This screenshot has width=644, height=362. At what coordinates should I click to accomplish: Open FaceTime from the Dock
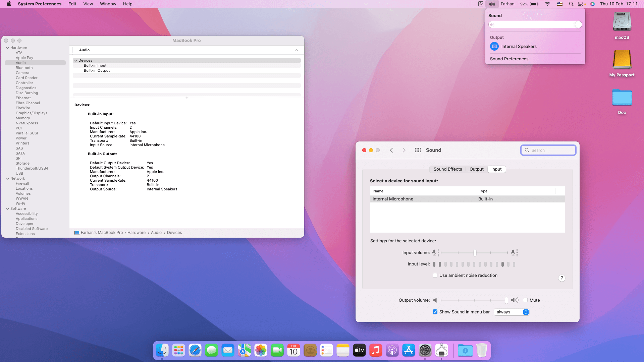[x=277, y=350]
